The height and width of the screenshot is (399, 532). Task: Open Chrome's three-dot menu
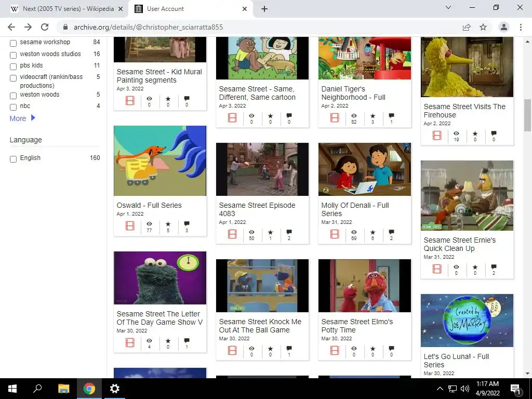(x=521, y=27)
